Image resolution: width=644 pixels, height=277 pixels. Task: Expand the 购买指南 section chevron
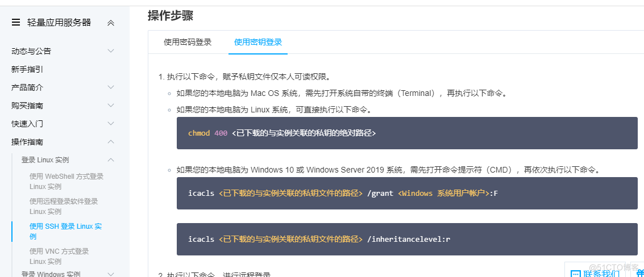tap(110, 106)
